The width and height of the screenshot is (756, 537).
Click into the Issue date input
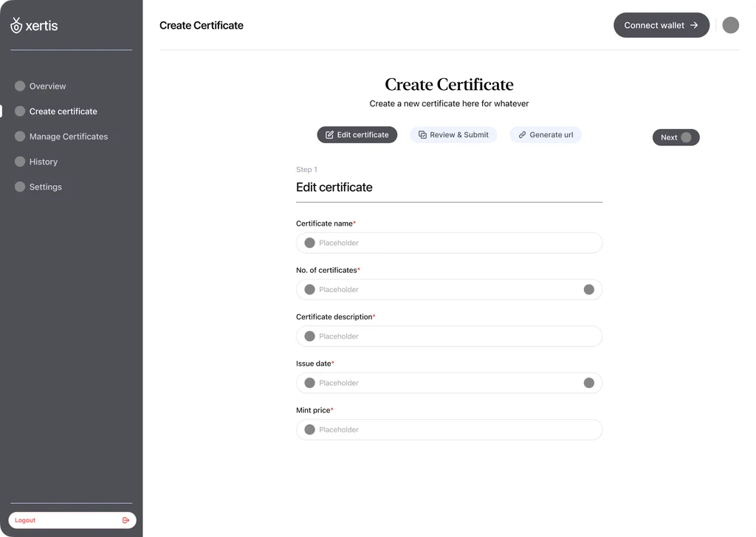pos(443,383)
